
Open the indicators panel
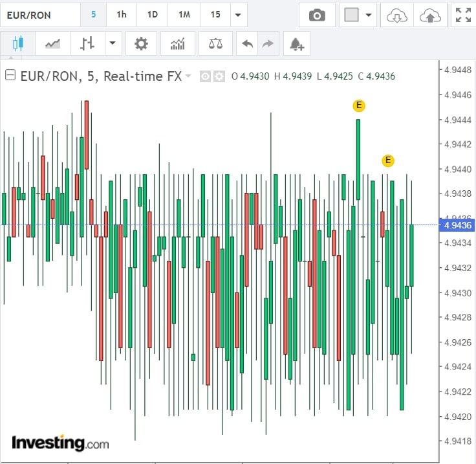click(x=177, y=44)
